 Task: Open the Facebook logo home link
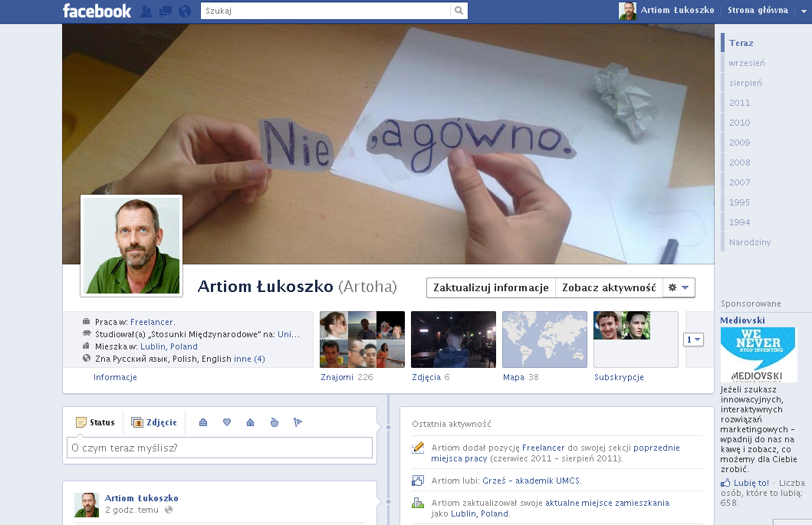tap(97, 11)
